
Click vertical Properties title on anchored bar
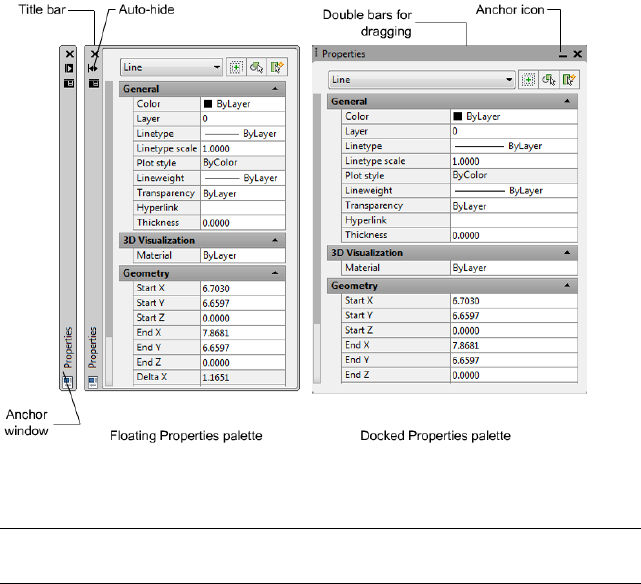pos(68,347)
